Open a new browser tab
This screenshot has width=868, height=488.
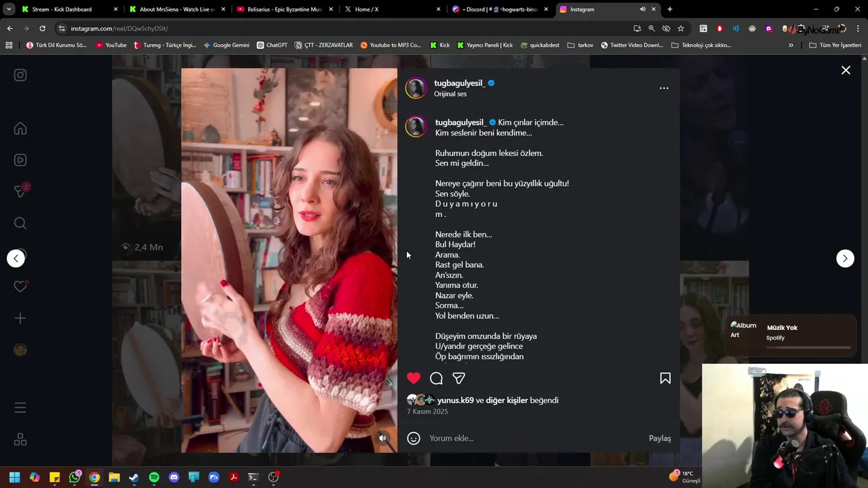pos(670,9)
